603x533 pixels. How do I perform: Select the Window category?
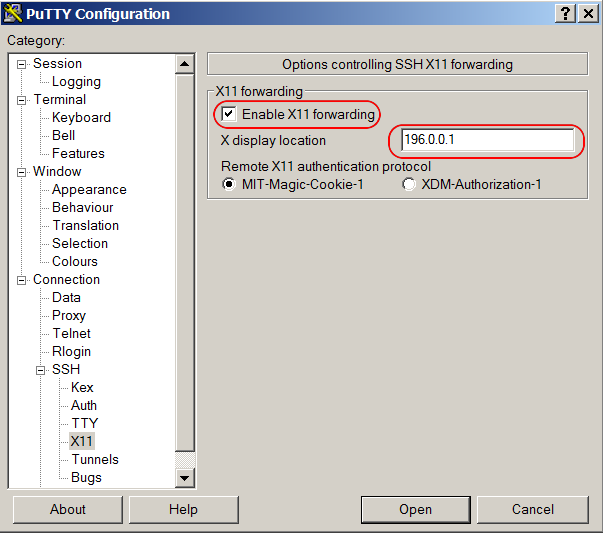coord(57,172)
